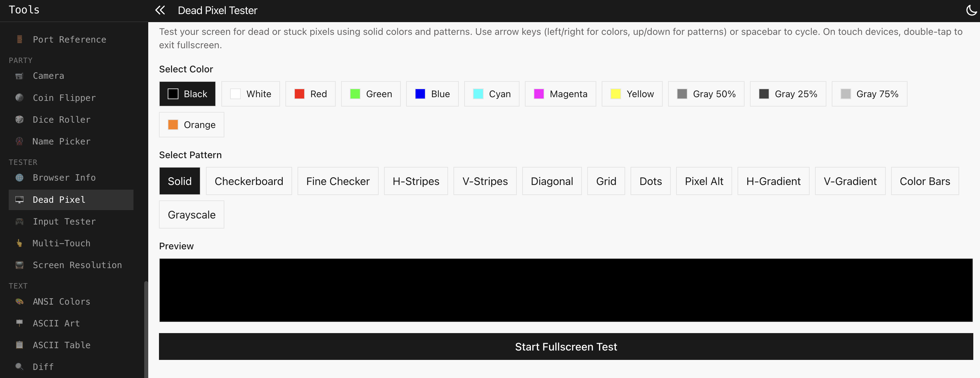Open the ASCII Art tool

tap(56, 323)
